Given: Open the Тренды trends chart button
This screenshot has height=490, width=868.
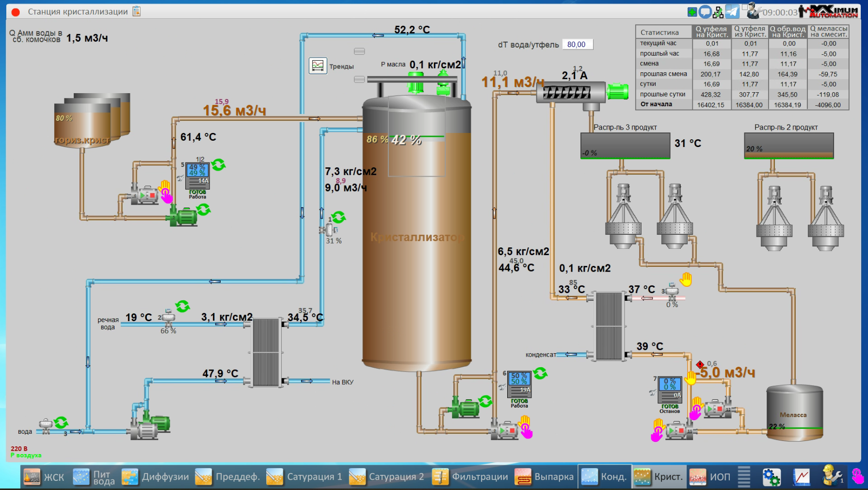Looking at the screenshot, I should point(318,65).
